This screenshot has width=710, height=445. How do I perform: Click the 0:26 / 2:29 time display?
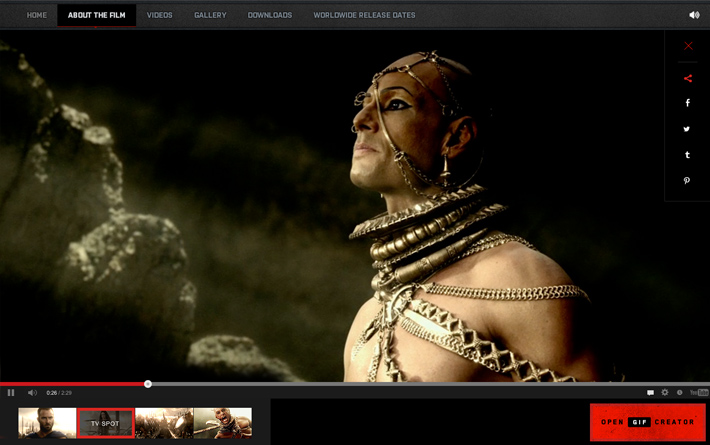[59, 393]
